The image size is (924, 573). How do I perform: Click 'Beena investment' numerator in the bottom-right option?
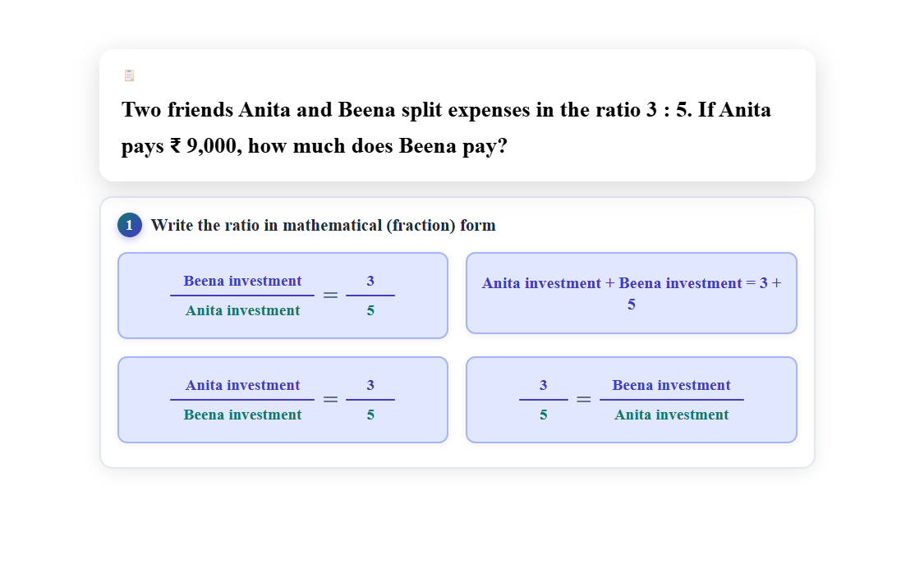671,385
